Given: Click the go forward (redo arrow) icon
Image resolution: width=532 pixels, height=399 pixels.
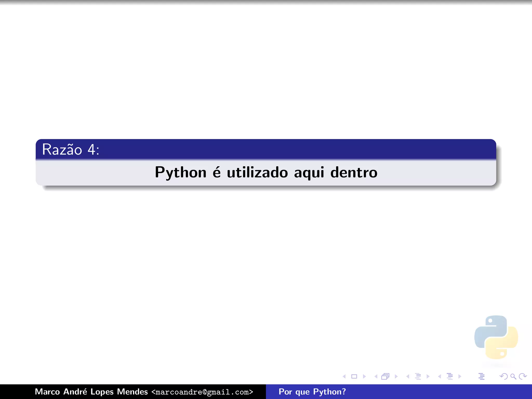Looking at the screenshot, I should [x=522, y=376].
